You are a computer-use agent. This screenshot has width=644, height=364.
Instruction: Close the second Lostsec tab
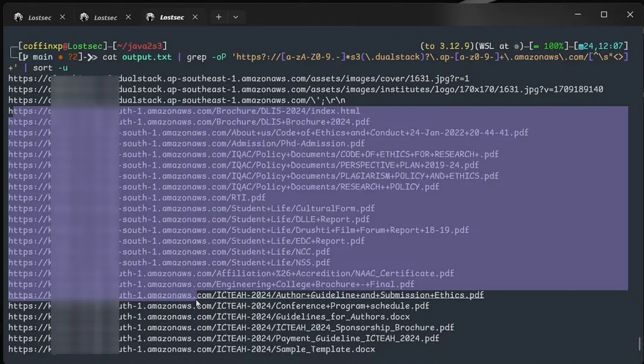[x=128, y=17]
